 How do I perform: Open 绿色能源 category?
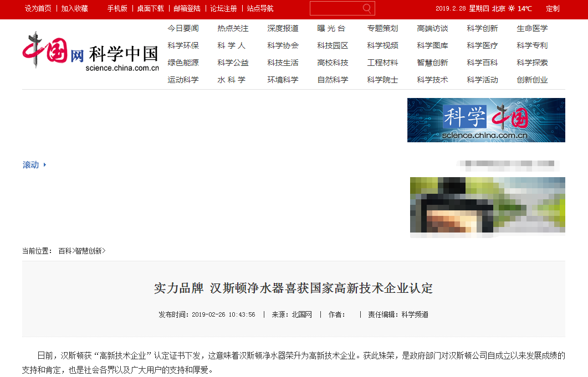coord(183,63)
